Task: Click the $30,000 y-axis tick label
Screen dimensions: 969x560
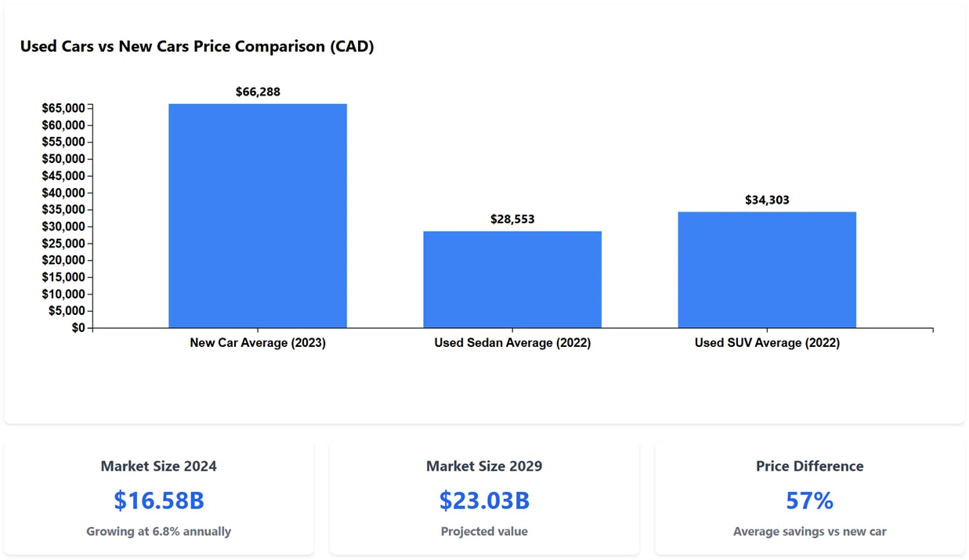Action: 63,226
